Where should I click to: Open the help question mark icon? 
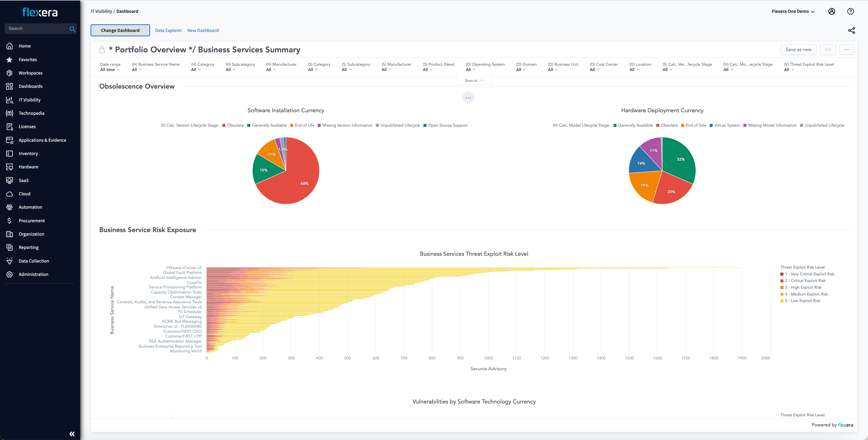(x=850, y=11)
